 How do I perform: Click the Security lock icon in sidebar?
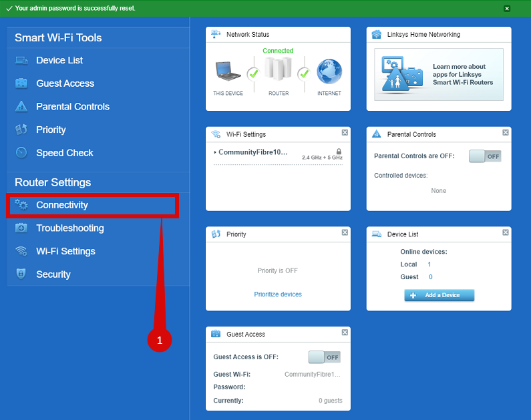point(21,274)
